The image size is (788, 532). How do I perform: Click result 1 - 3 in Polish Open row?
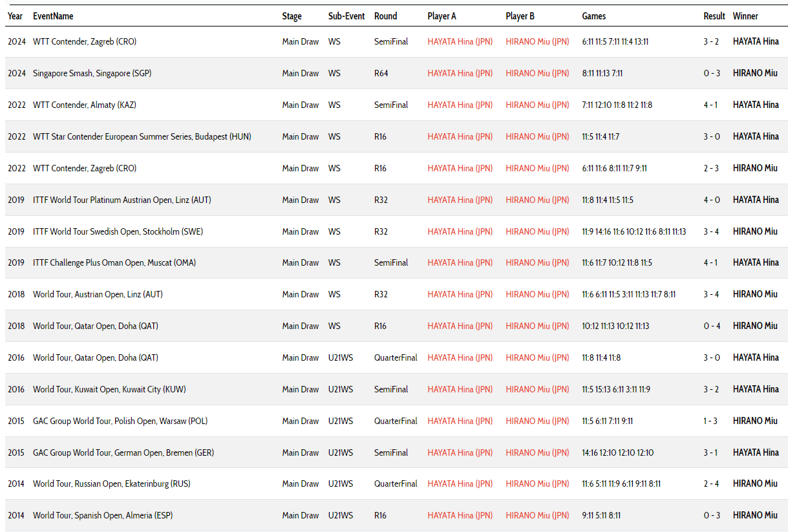pyautogui.click(x=710, y=421)
